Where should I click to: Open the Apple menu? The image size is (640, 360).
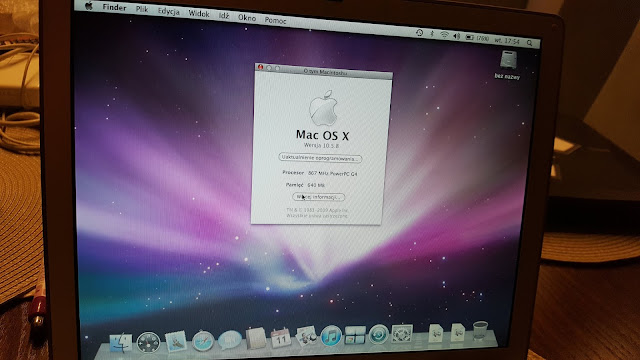(x=89, y=6)
